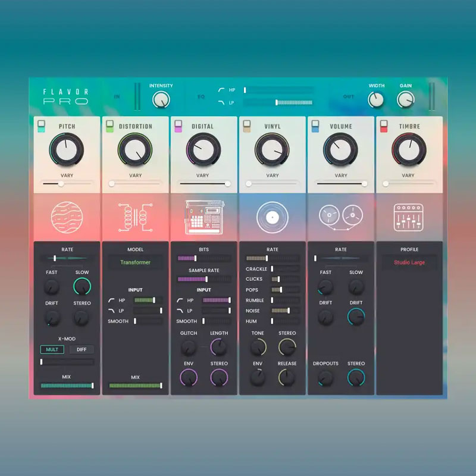Toggle the Pitch module power switch
The height and width of the screenshot is (476, 476).
41,126
